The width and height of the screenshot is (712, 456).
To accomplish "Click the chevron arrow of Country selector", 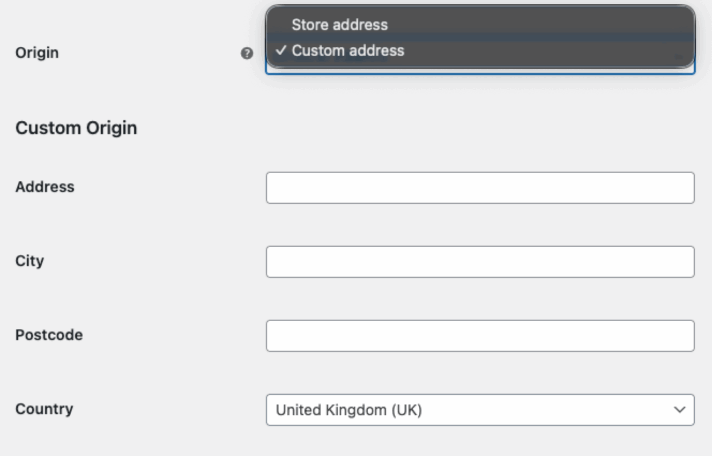I will click(680, 409).
